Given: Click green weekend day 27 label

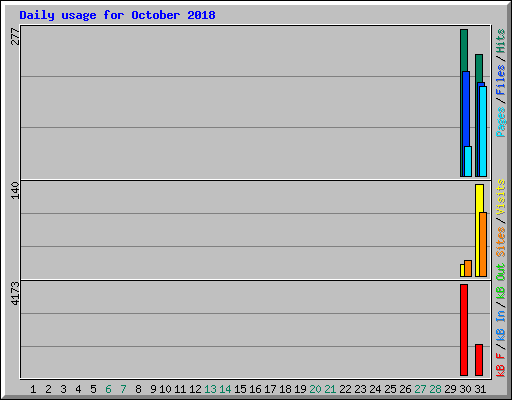Looking at the screenshot, I should pos(420,389).
